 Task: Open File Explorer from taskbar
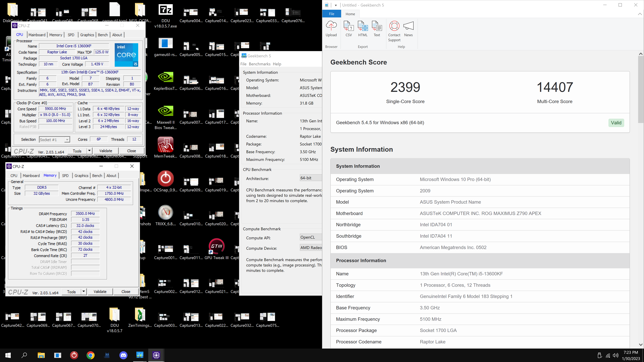[41, 355]
